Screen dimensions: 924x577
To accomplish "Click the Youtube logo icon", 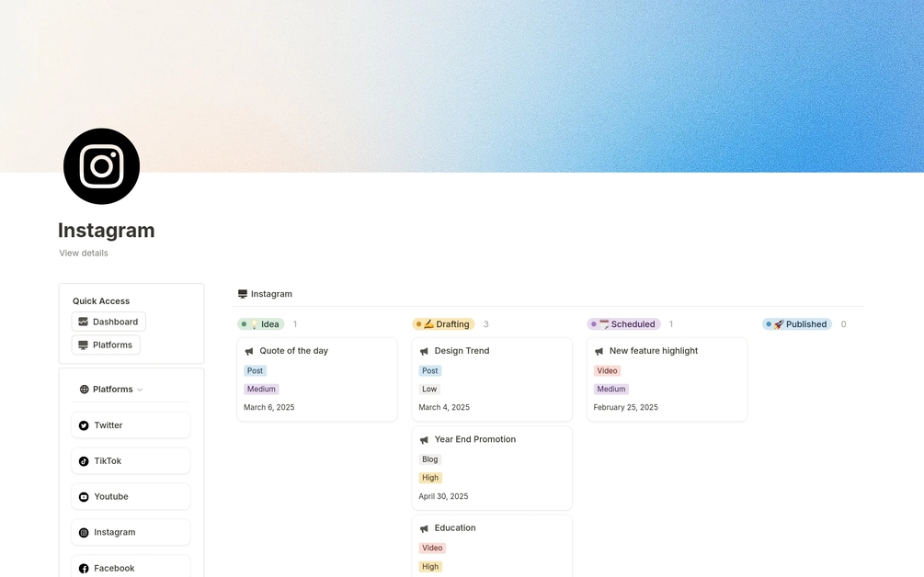I will click(x=84, y=497).
